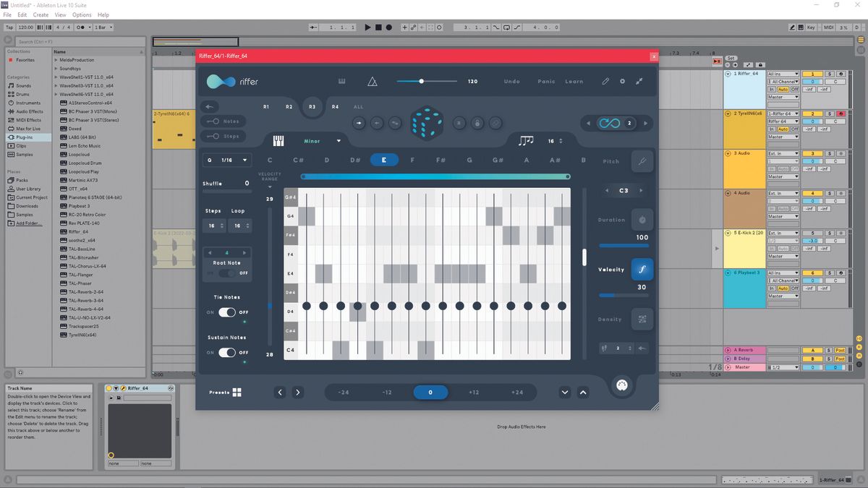
Task: Enable the Sustain Notes toggle
Action: (x=226, y=353)
